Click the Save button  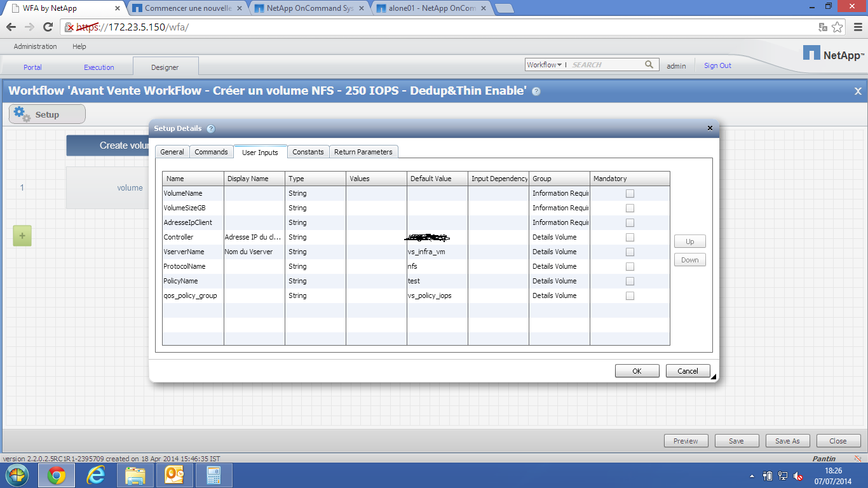(x=736, y=441)
